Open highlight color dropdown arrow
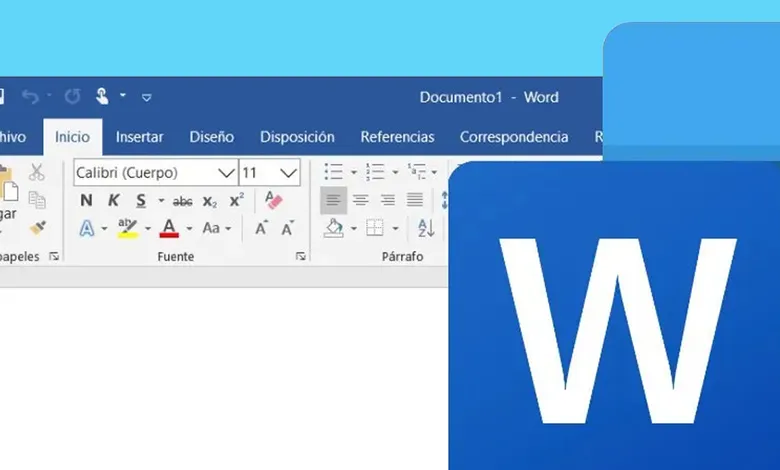 coord(148,229)
